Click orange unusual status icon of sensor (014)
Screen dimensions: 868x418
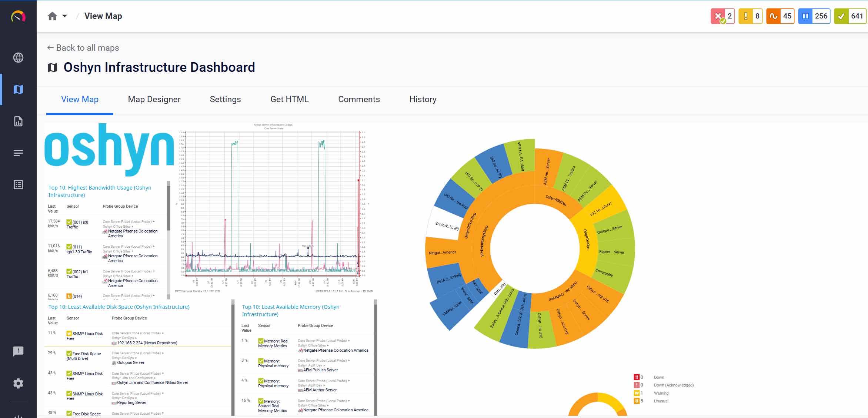click(x=69, y=296)
